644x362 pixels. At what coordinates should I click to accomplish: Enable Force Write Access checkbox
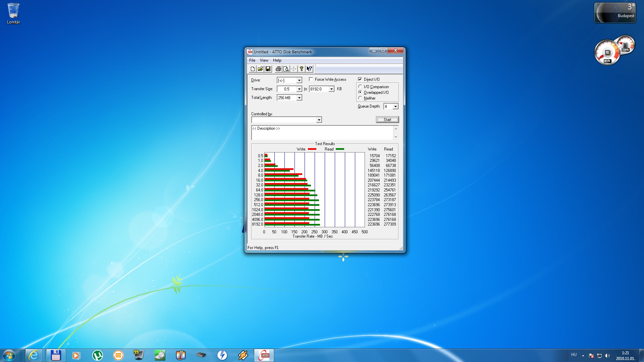(311, 79)
